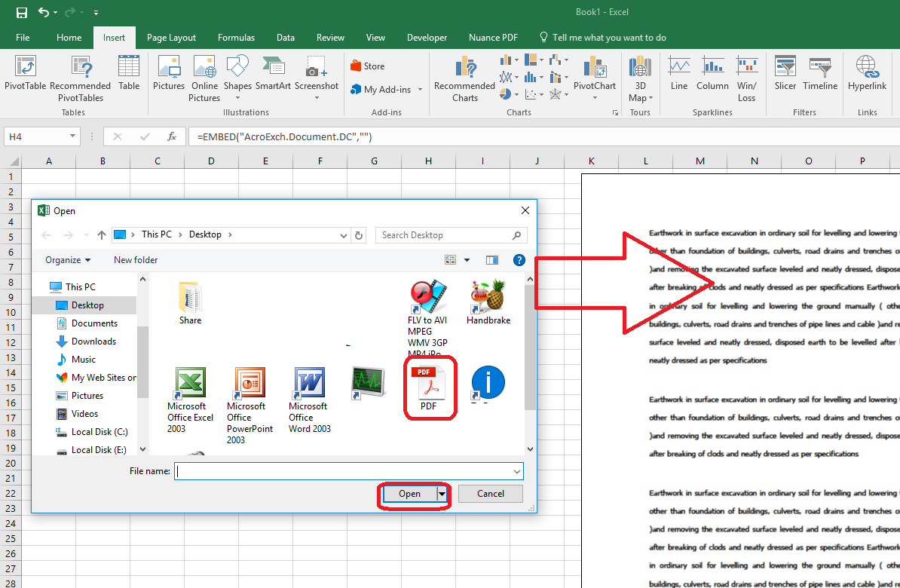The image size is (900, 588).
Task: Switch to the Developer tab
Action: point(427,38)
